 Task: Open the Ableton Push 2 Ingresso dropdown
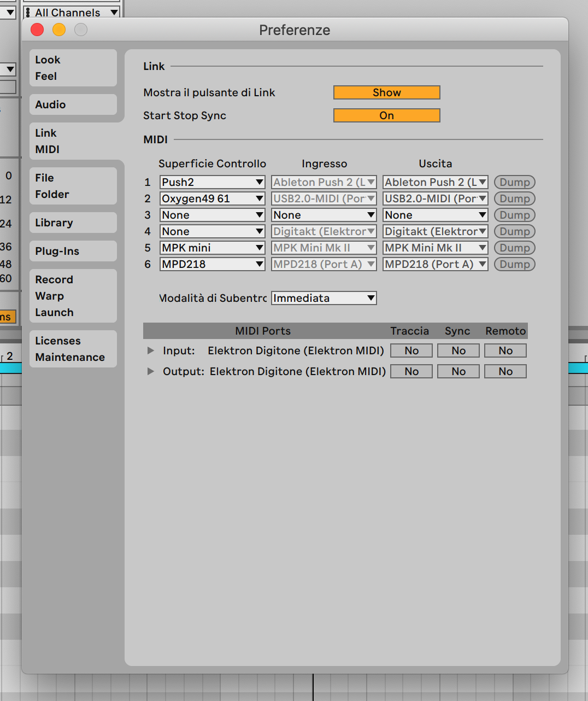(x=324, y=182)
